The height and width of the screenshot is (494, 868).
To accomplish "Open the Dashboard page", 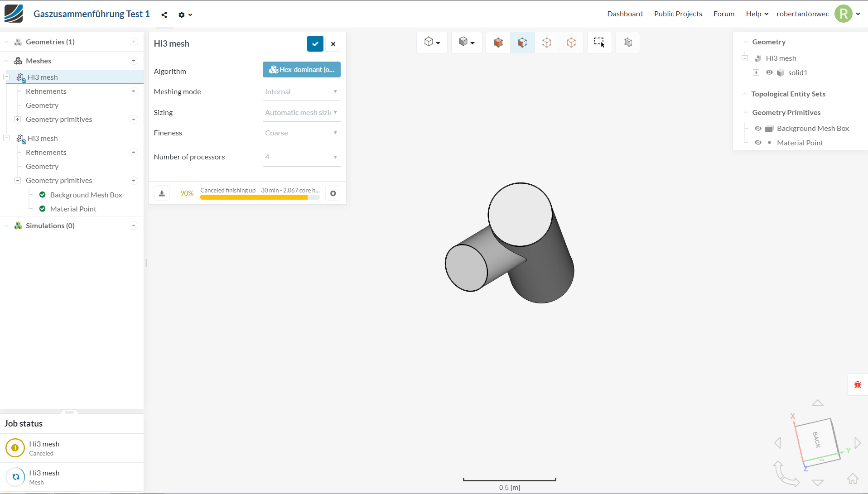I will tap(625, 14).
